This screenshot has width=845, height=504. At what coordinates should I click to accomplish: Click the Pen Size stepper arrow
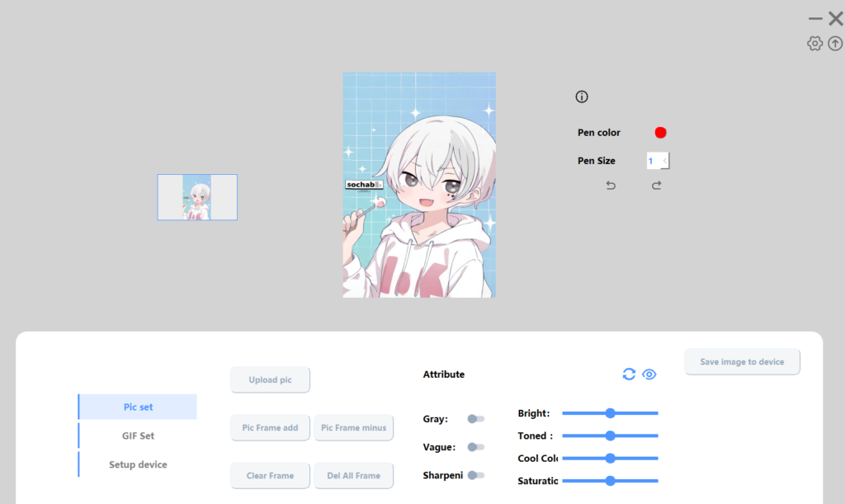[665, 160]
